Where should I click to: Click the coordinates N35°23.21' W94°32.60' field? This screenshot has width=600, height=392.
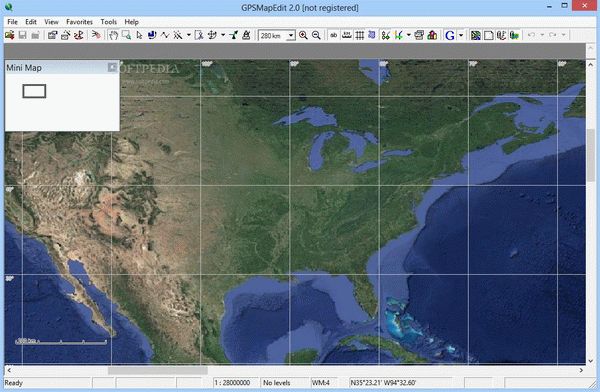[x=383, y=383]
